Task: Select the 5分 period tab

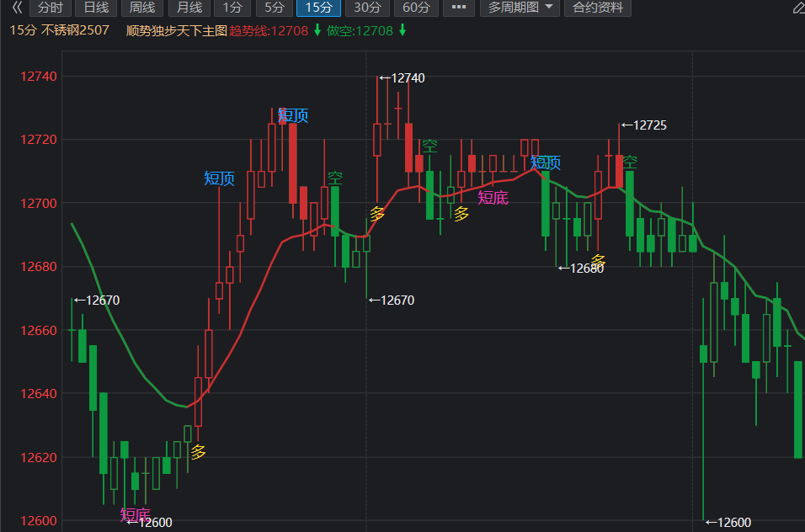Action: tap(275, 8)
